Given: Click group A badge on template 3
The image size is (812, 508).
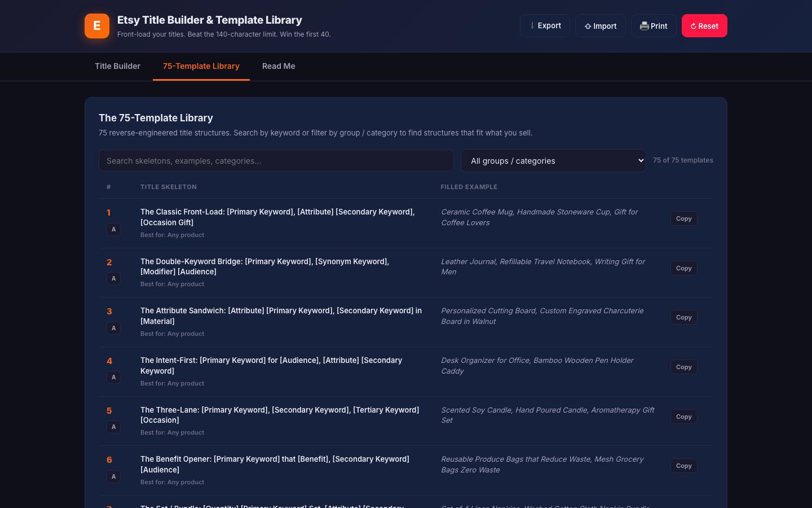Looking at the screenshot, I should (x=113, y=328).
